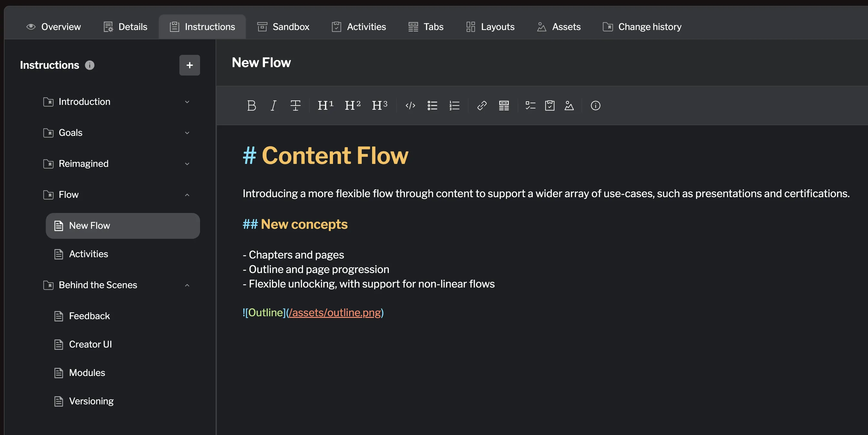868x435 pixels.
Task: Open the Feedback document
Action: pyautogui.click(x=89, y=316)
